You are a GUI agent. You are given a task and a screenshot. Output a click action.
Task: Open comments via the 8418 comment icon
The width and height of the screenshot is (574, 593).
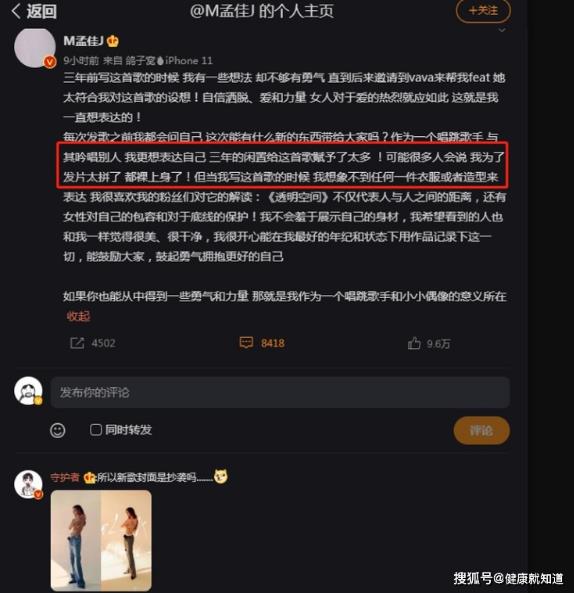point(262,343)
